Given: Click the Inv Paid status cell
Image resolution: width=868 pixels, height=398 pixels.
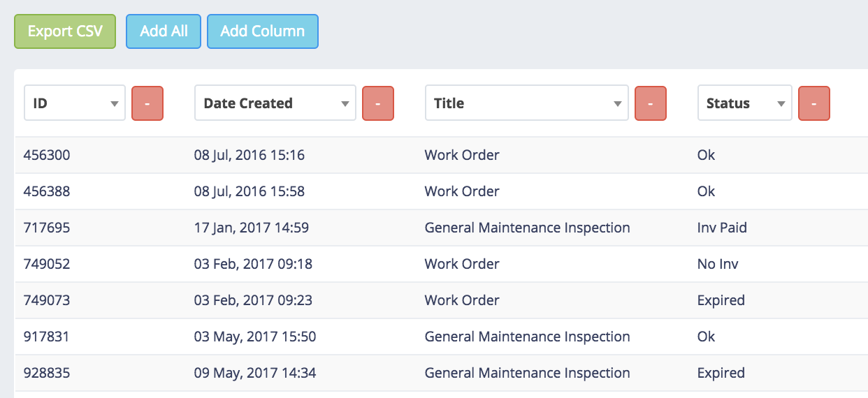Looking at the screenshot, I should [722, 228].
